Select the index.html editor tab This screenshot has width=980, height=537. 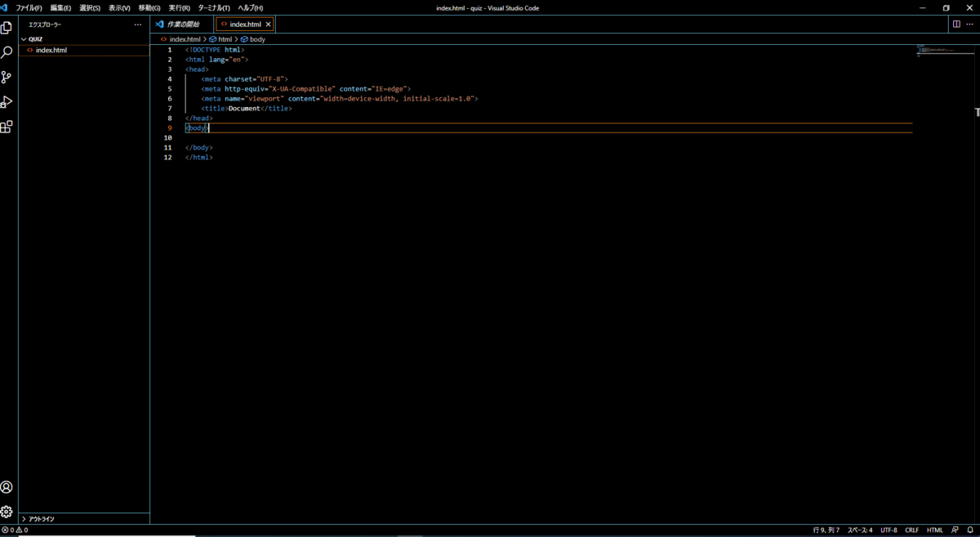tap(245, 25)
